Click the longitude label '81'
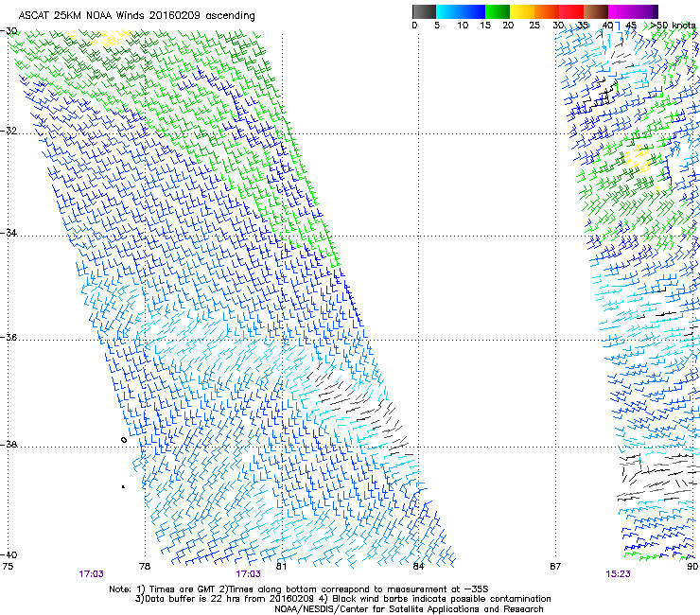Screen dimensions: 700x615 click(281, 567)
